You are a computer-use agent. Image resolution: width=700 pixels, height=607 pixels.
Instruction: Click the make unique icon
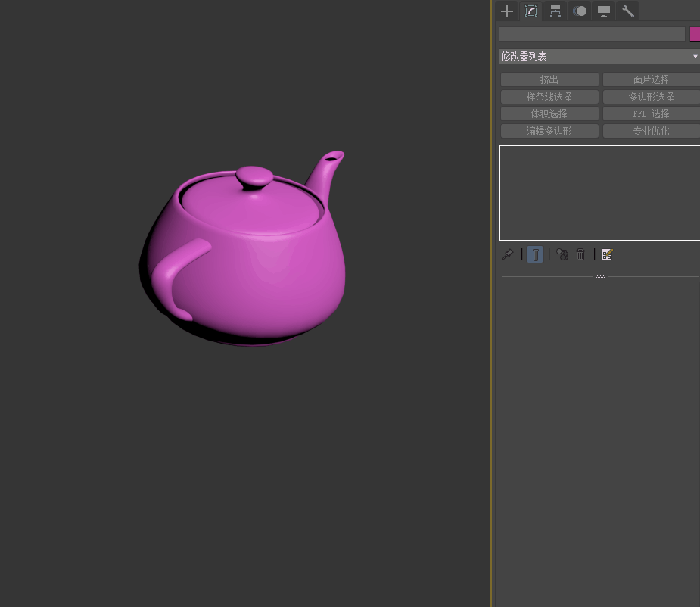pyautogui.click(x=562, y=254)
